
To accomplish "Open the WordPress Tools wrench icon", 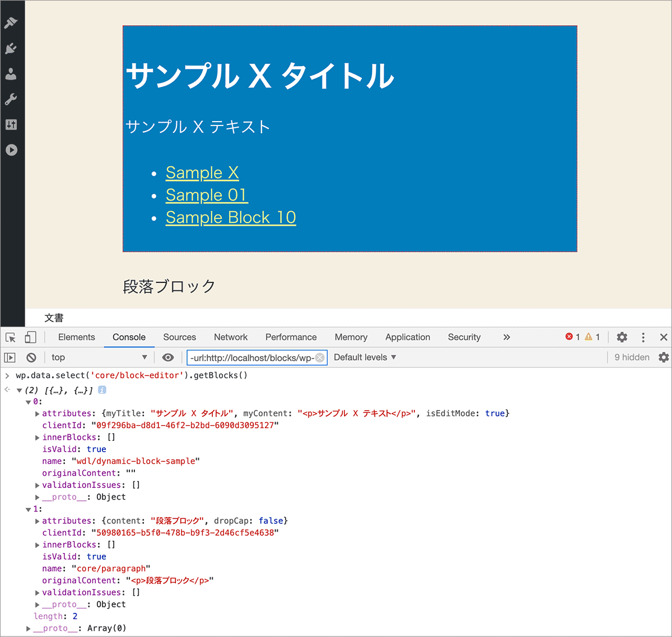I will 11,99.
